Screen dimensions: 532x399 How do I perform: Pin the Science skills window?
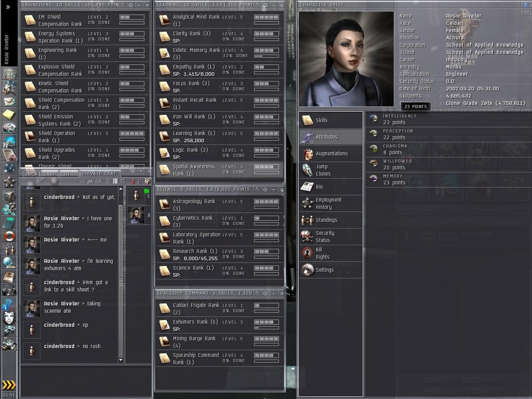pos(257,189)
